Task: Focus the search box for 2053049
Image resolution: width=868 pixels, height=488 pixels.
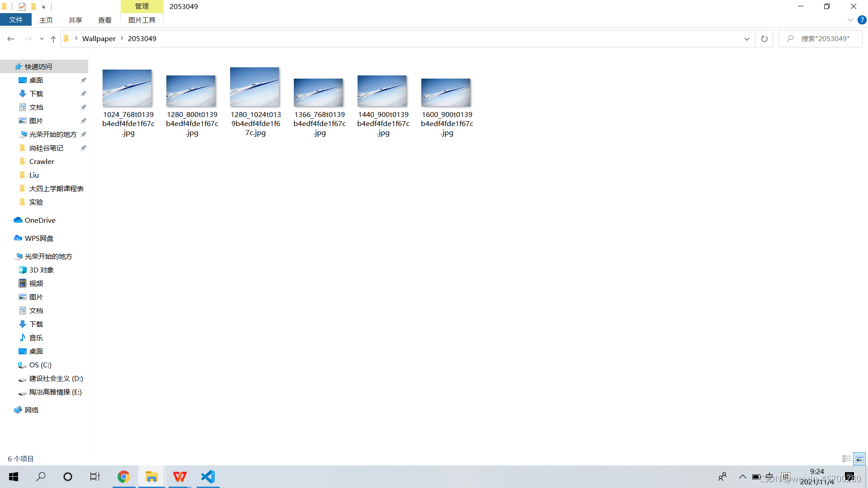Action: 821,39
